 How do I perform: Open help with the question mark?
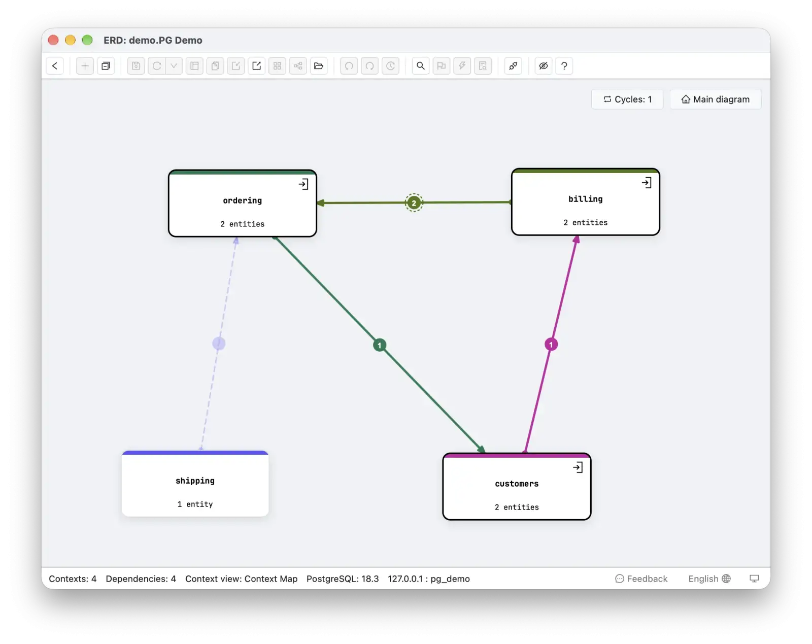click(x=564, y=66)
